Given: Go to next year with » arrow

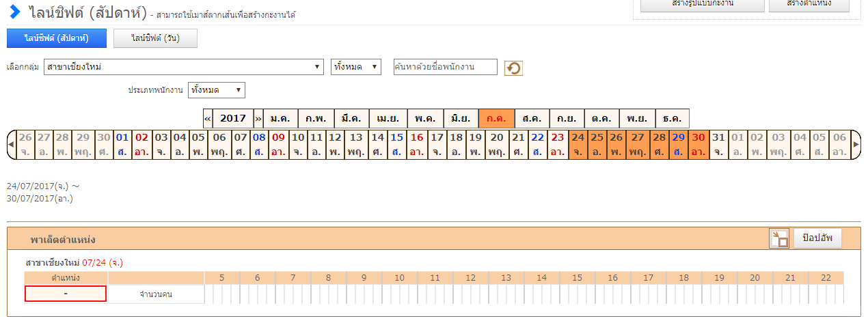Looking at the screenshot, I should [x=258, y=118].
